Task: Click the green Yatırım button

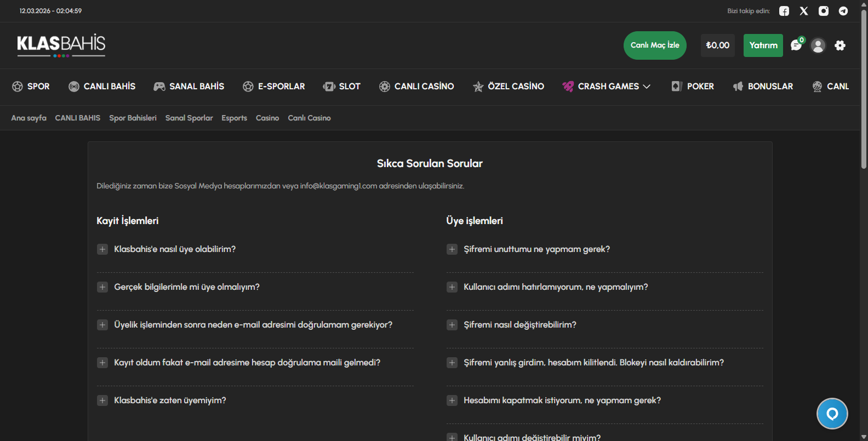Action: (763, 45)
